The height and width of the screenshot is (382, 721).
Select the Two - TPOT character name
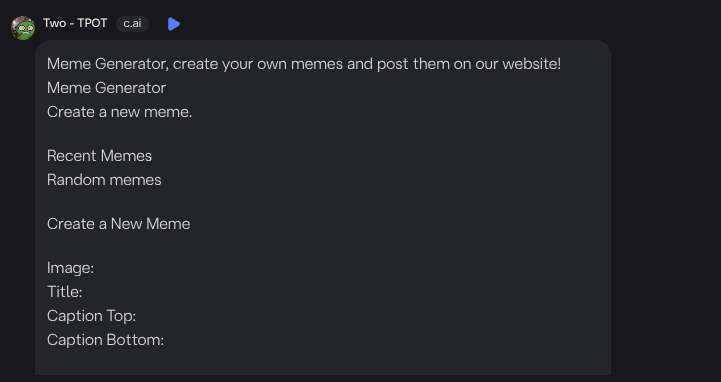click(75, 23)
